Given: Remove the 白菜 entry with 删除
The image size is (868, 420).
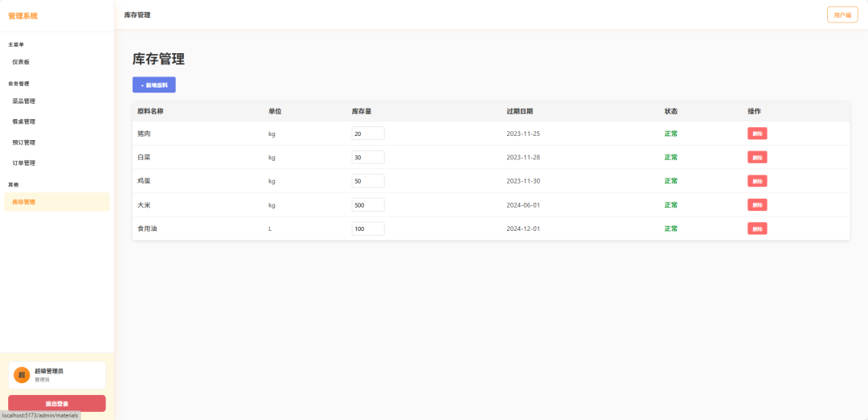Looking at the screenshot, I should click(x=757, y=157).
